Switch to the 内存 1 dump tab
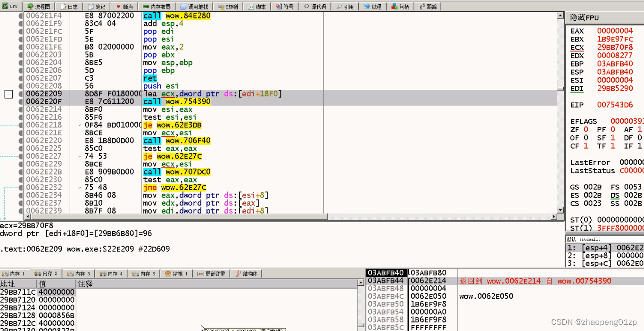Viewport: 644px width, 331px height. pos(15,273)
